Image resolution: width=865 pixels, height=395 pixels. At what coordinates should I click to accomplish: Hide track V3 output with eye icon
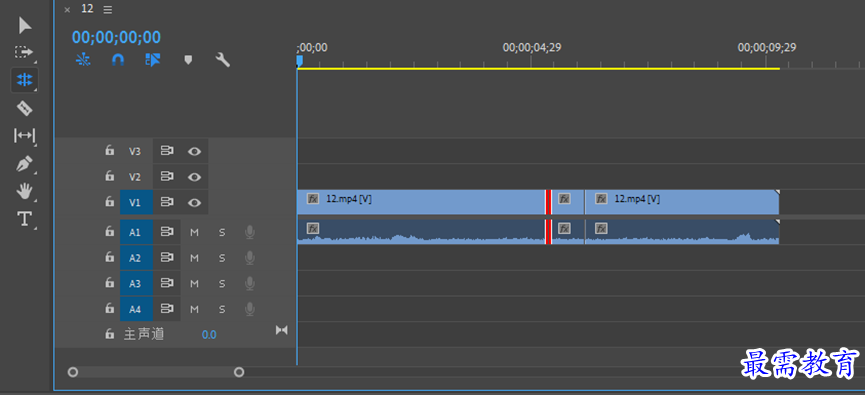[194, 151]
